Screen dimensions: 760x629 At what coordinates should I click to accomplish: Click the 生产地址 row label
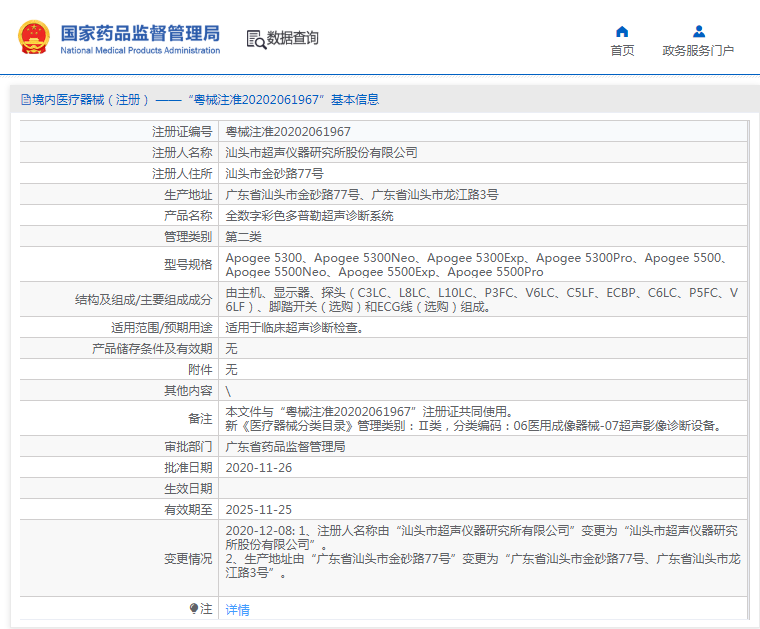point(188,195)
